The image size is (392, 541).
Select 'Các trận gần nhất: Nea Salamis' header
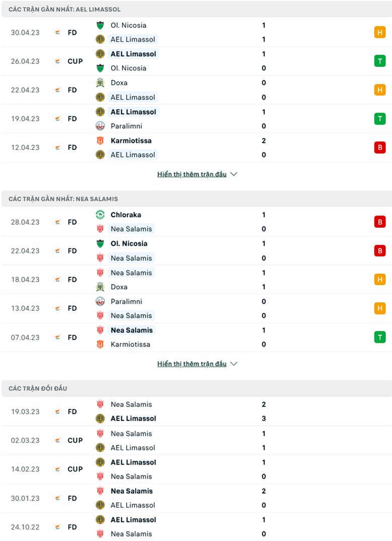[63, 199]
